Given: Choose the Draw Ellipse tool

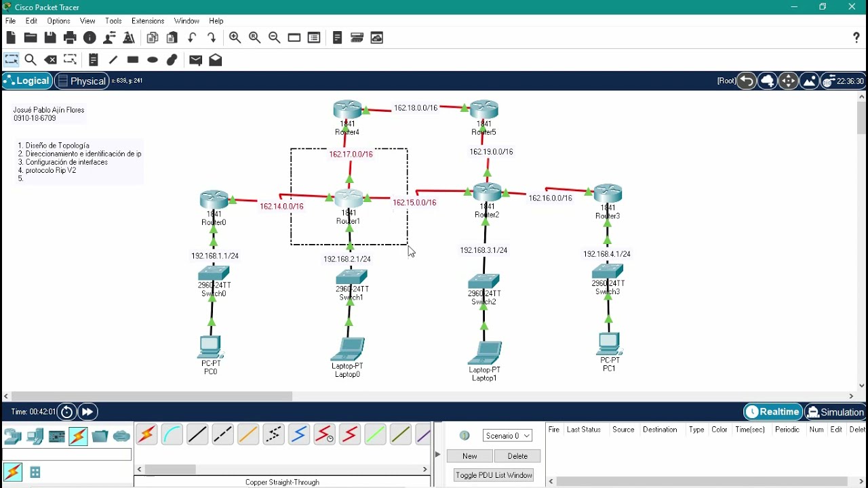Looking at the screenshot, I should tap(153, 60).
